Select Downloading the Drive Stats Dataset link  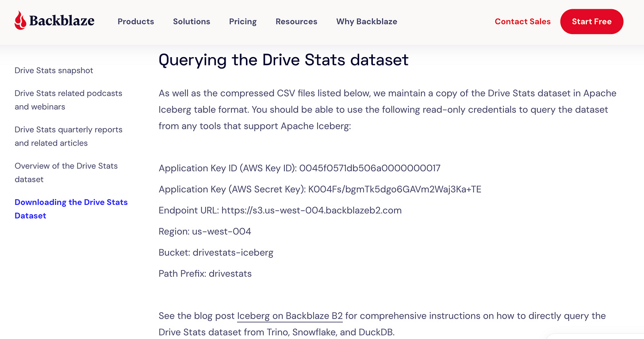pos(71,209)
